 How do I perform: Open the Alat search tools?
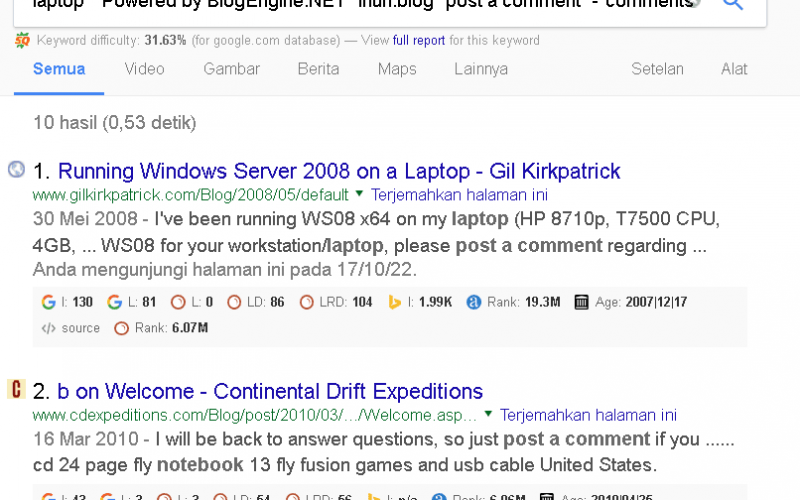(x=734, y=69)
